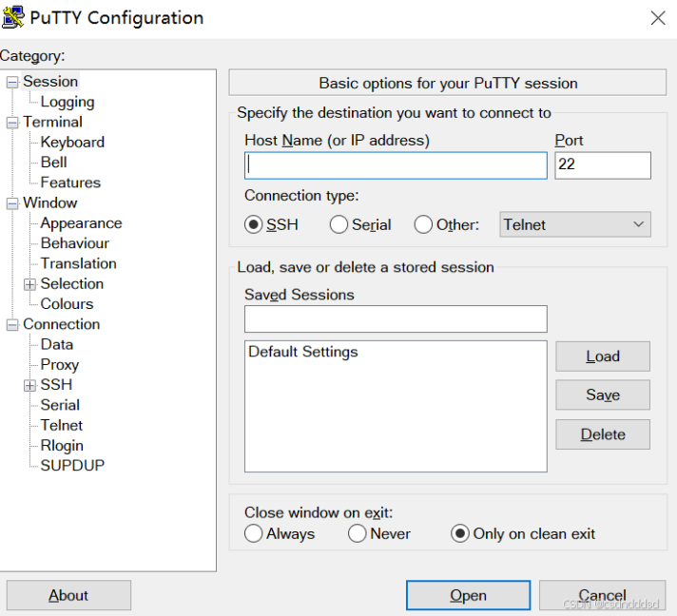Select Other connection type radio button

[423, 225]
